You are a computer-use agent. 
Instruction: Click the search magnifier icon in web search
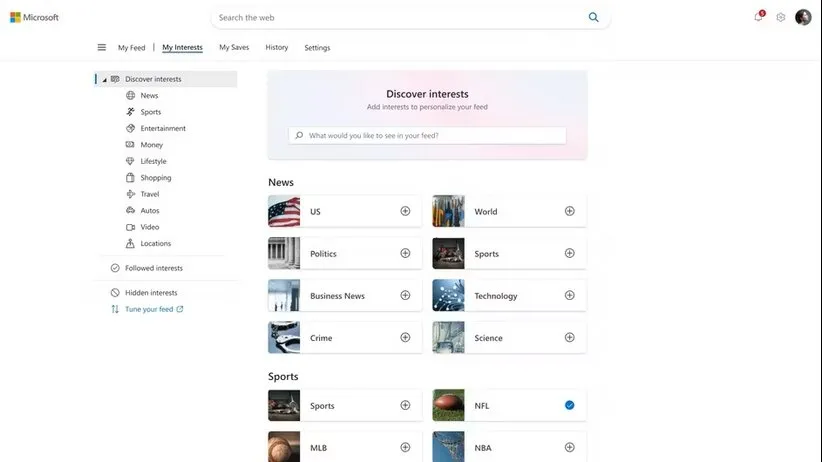coord(594,17)
